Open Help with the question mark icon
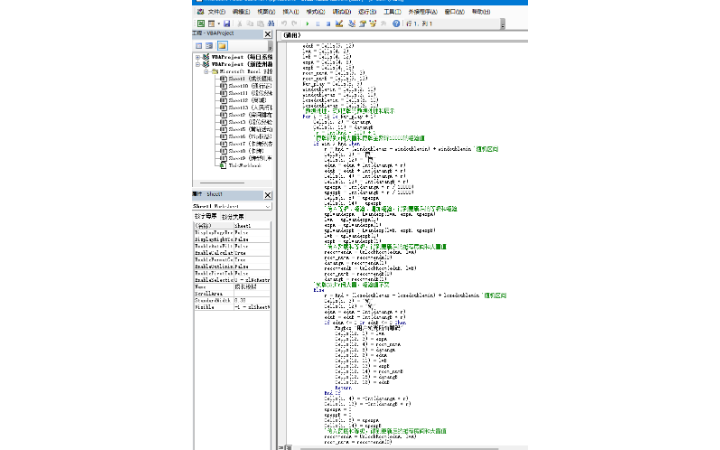The width and height of the screenshot is (720, 450). coord(396,22)
